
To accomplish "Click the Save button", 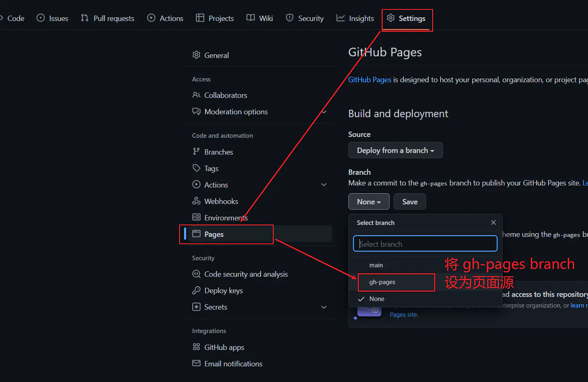I will tap(410, 202).
